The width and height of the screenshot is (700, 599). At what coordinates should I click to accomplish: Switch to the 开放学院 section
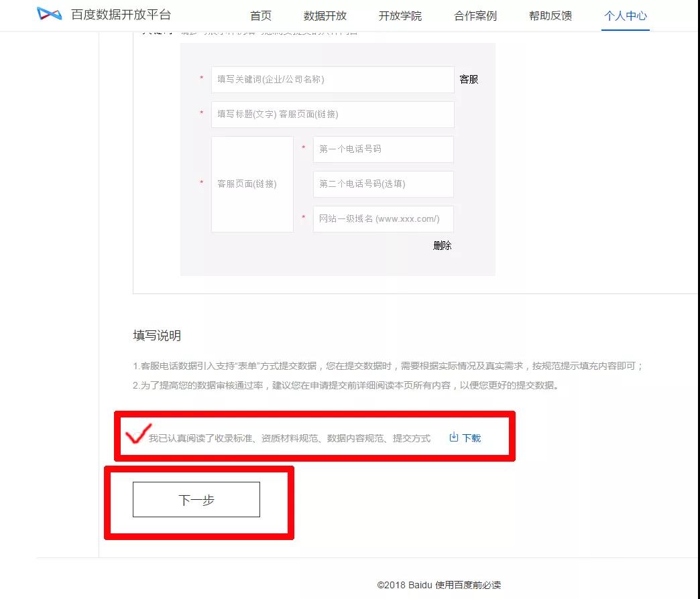coord(400,15)
